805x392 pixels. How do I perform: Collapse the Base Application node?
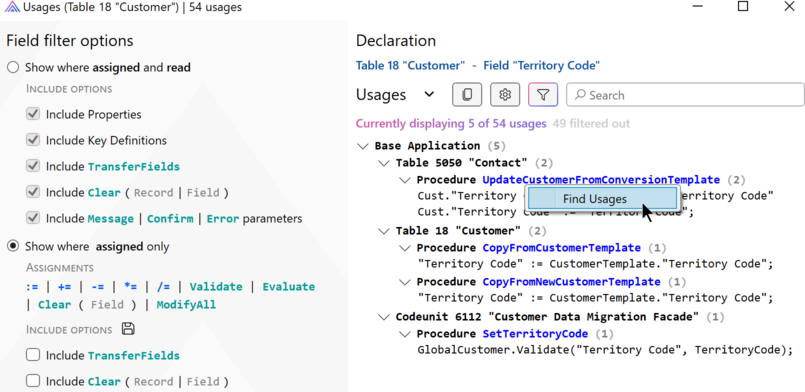pos(363,146)
